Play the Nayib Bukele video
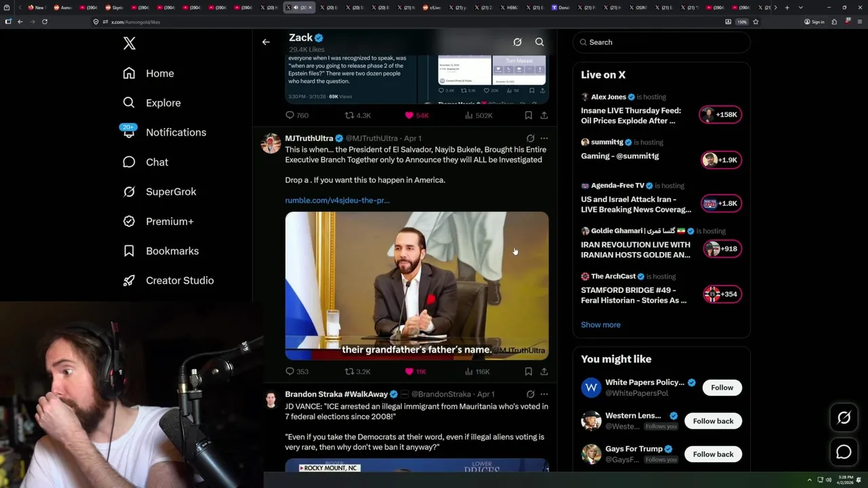This screenshot has width=868, height=488. [416, 285]
